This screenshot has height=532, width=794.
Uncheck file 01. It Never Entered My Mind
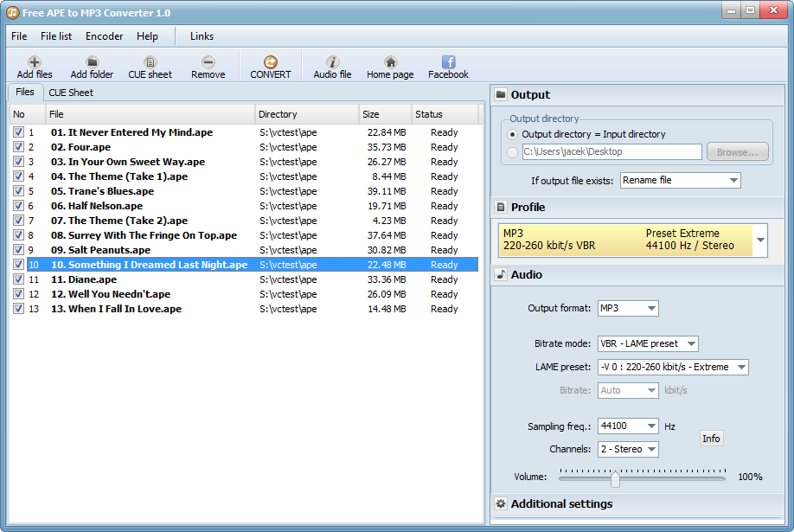[19, 132]
